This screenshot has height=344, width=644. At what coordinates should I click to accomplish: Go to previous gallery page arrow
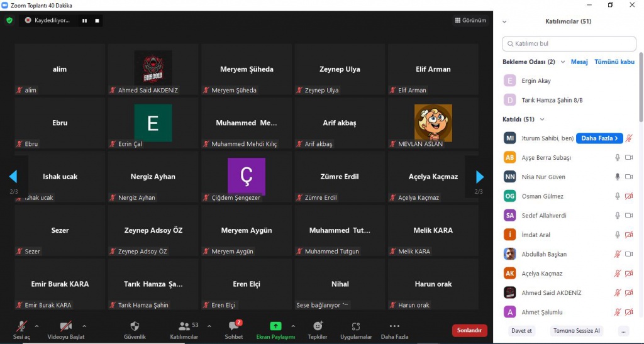coord(13,177)
